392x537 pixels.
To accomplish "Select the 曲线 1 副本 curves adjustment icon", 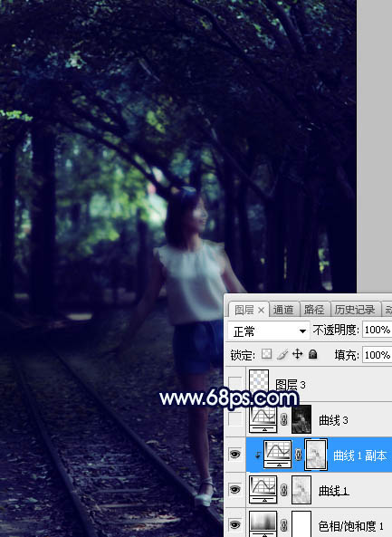I will point(278,455).
